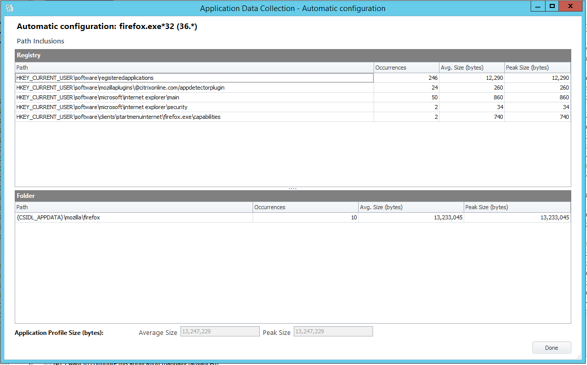Screen dimensions: 587x365
Task: Click the 34 average size cell
Action: (472, 107)
